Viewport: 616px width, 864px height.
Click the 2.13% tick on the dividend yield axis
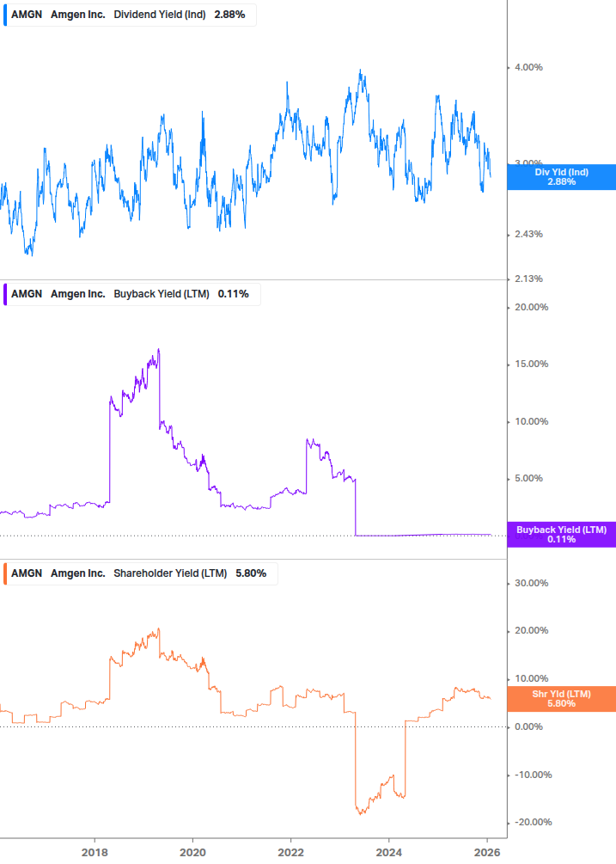click(528, 279)
